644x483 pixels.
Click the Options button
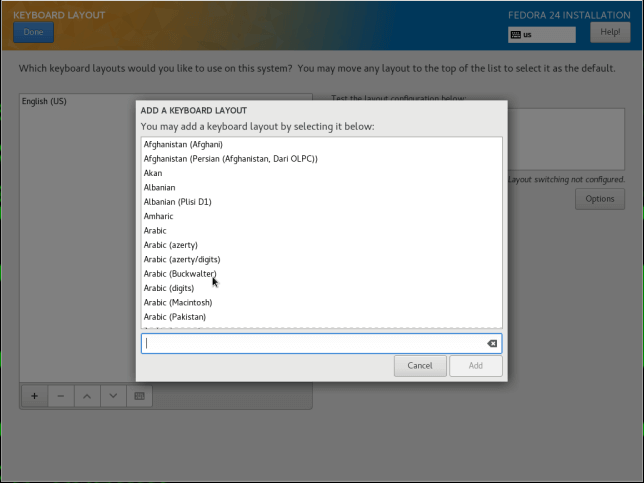[600, 199]
